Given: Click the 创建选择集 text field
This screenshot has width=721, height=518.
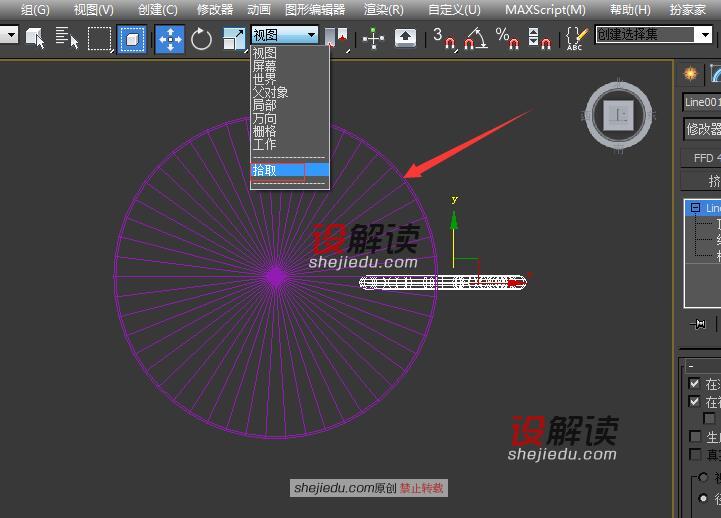Looking at the screenshot, I should (x=646, y=34).
